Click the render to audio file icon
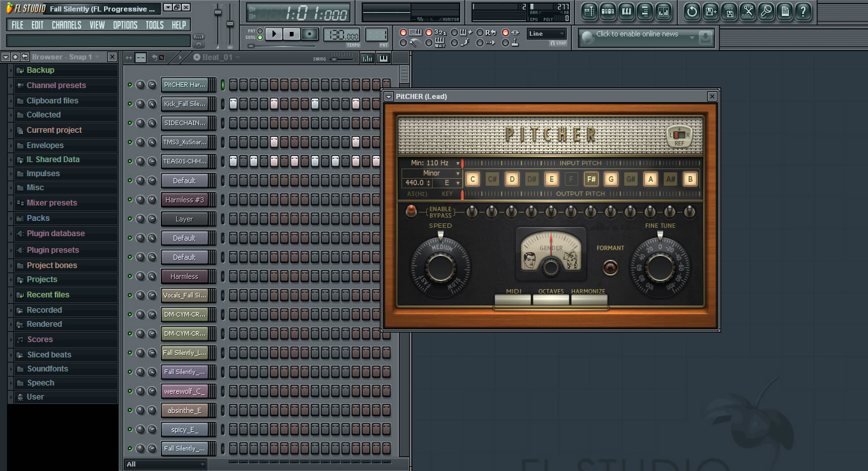Viewport: 868px width, 471px height. pos(730,11)
